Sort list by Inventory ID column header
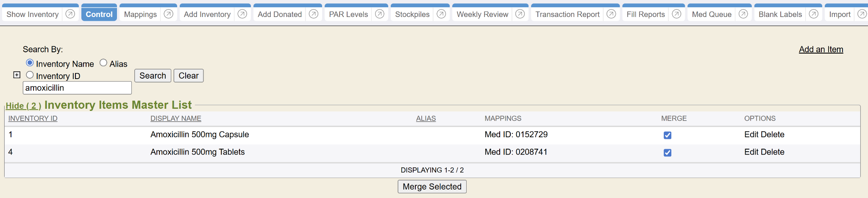868x198 pixels. [x=33, y=119]
